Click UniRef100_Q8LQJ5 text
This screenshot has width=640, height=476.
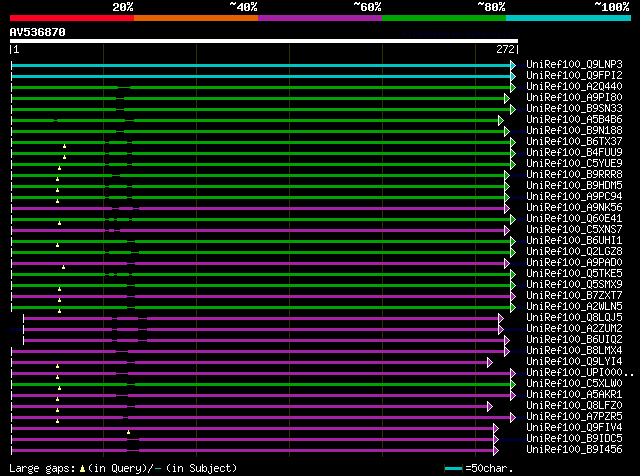click(574, 318)
